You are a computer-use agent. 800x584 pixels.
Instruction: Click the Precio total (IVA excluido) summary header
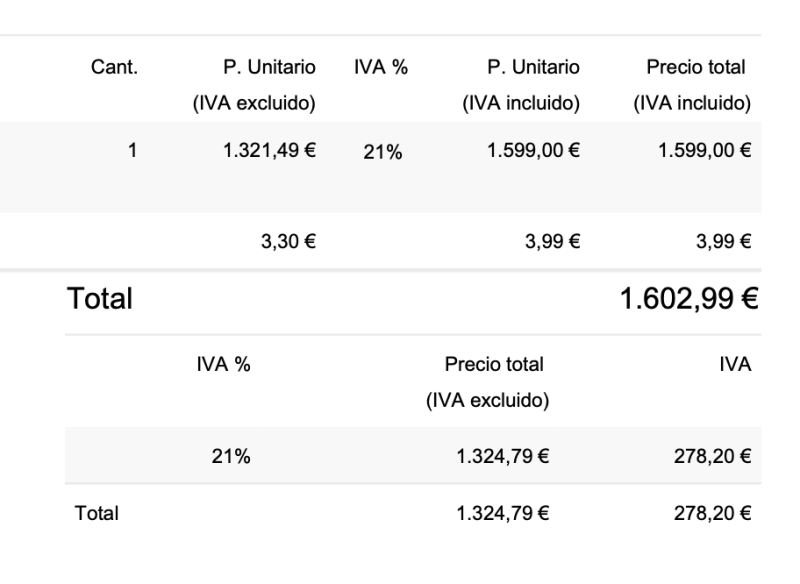488,383
